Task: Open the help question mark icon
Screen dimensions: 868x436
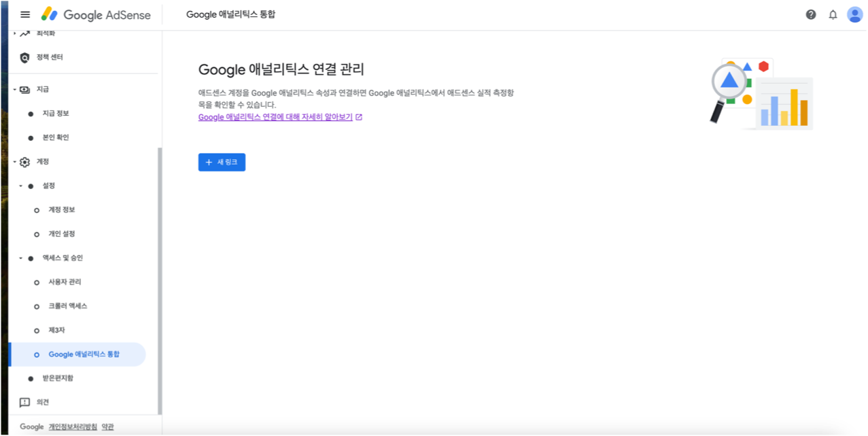Action: click(811, 14)
